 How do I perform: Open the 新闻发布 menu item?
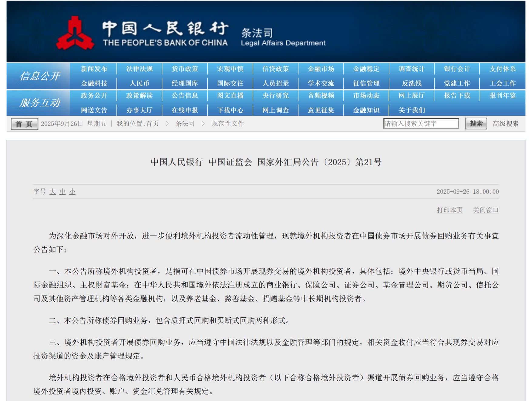94,69
